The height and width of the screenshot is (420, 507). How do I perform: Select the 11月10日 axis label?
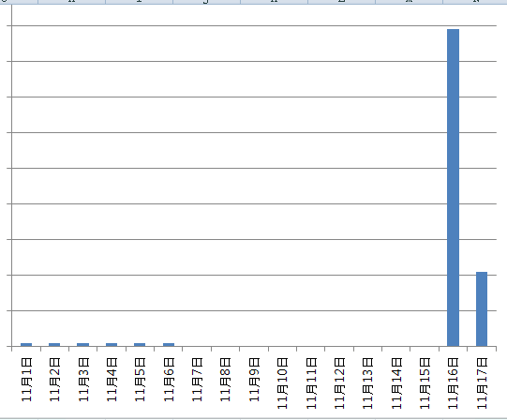[x=282, y=383]
